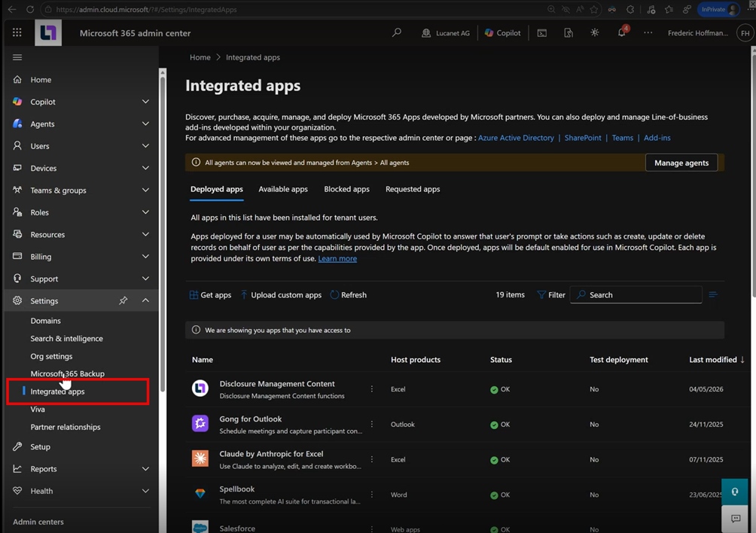Viewport: 756px width, 533px height.
Task: Open the feedback chat floating button
Action: (x=735, y=519)
